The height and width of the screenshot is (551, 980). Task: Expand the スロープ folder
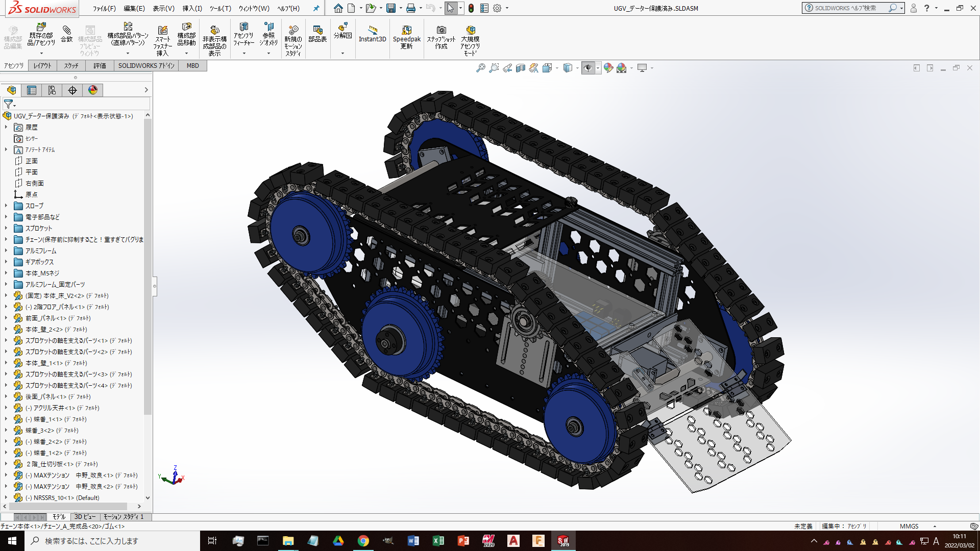pos(6,206)
